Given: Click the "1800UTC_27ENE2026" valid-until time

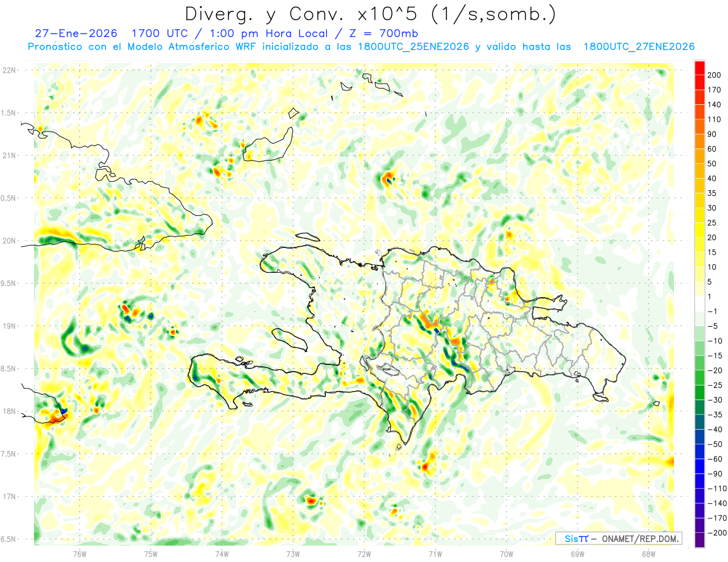Looking at the screenshot, I should [x=638, y=47].
